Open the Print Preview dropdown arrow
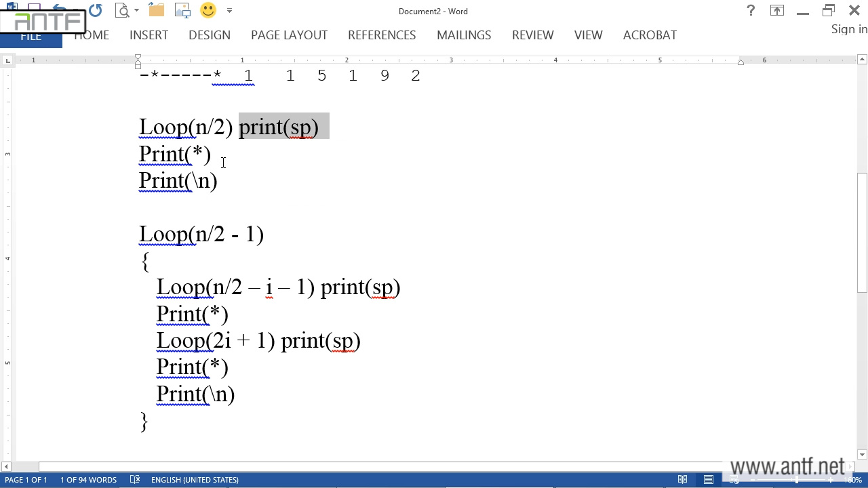Viewport: 868px width, 488px height. click(x=136, y=11)
